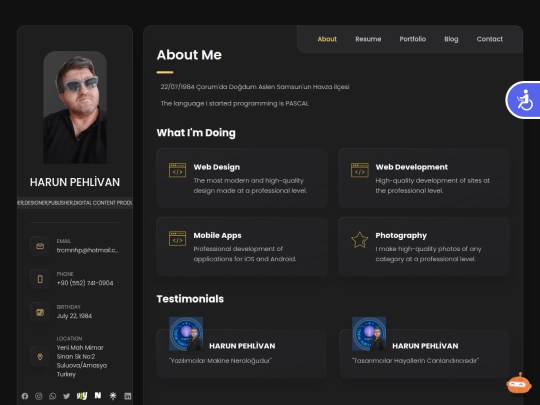This screenshot has width=540, height=405.
Task: Select the Photography service card
Action: (424, 247)
